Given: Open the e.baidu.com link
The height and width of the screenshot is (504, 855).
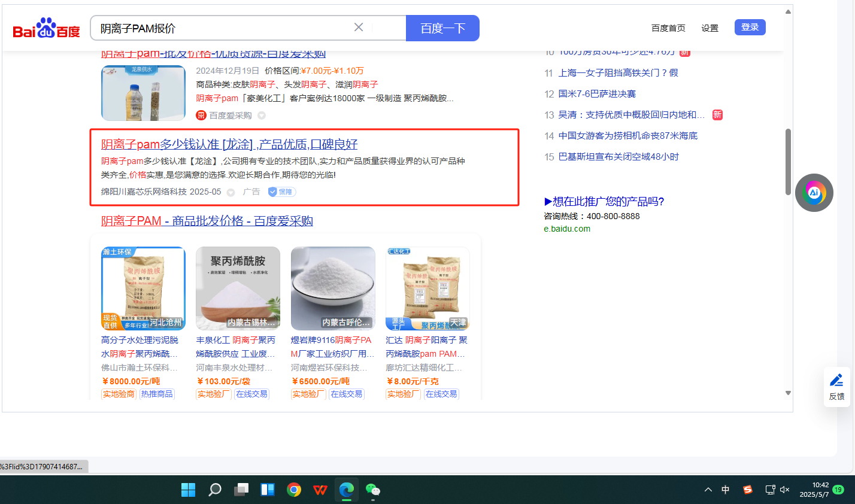Looking at the screenshot, I should point(567,229).
